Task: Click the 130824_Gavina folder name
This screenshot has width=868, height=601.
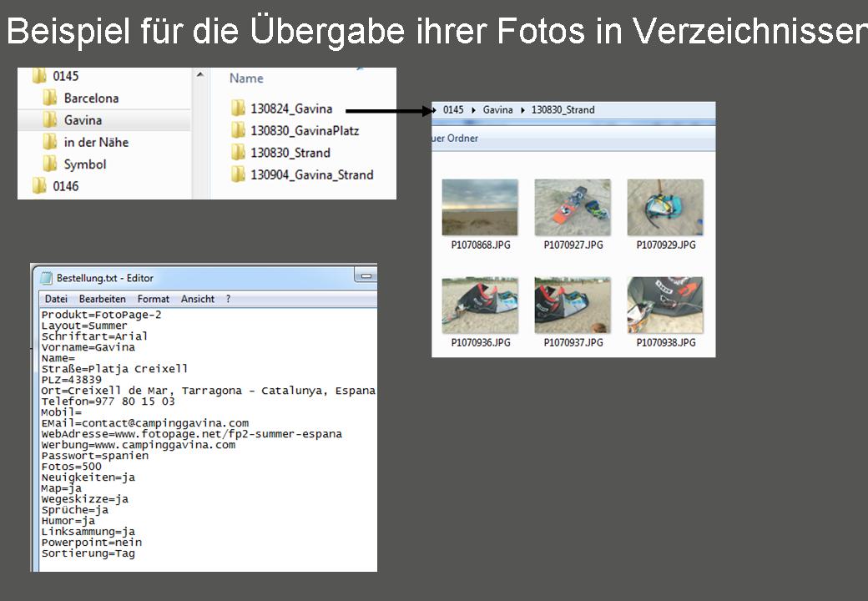Action: (292, 109)
